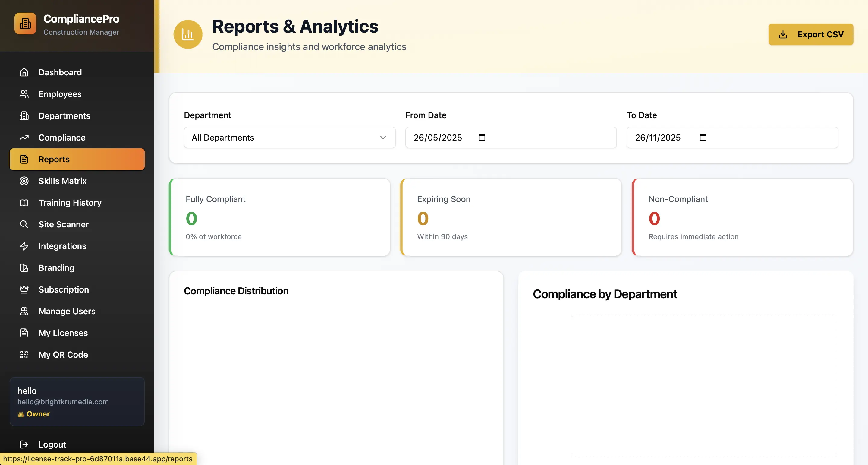
Task: Open the To Date calendar picker
Action: point(703,138)
